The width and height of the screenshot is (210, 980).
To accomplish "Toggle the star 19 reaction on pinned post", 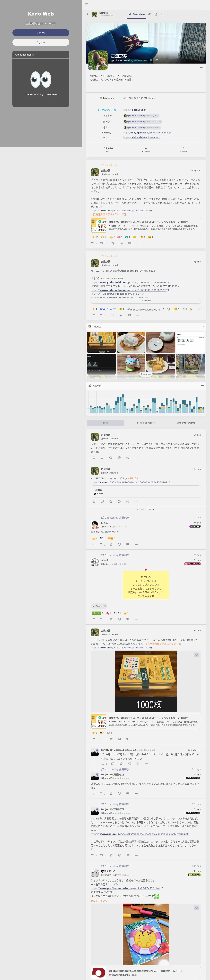I will tap(95, 237).
